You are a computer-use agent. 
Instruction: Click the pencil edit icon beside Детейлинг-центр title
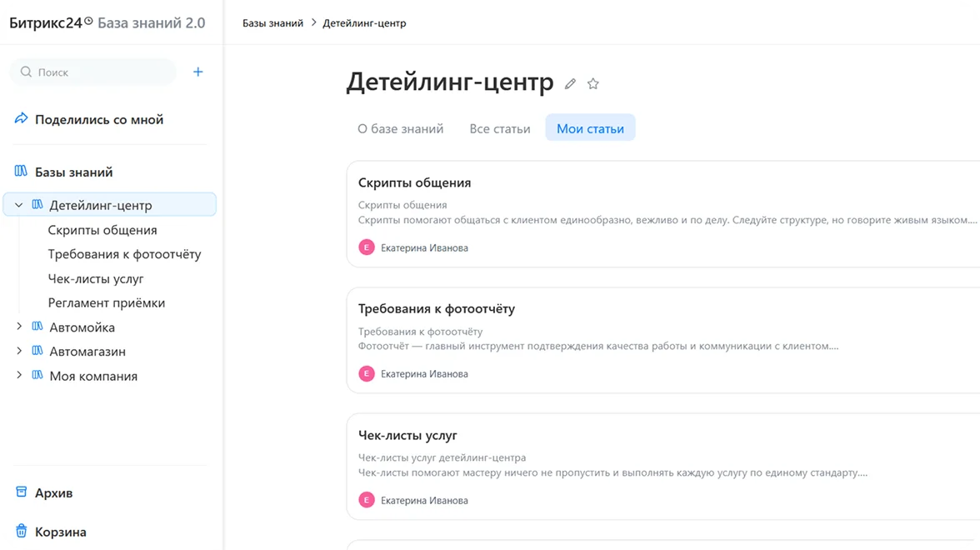pyautogui.click(x=570, y=83)
